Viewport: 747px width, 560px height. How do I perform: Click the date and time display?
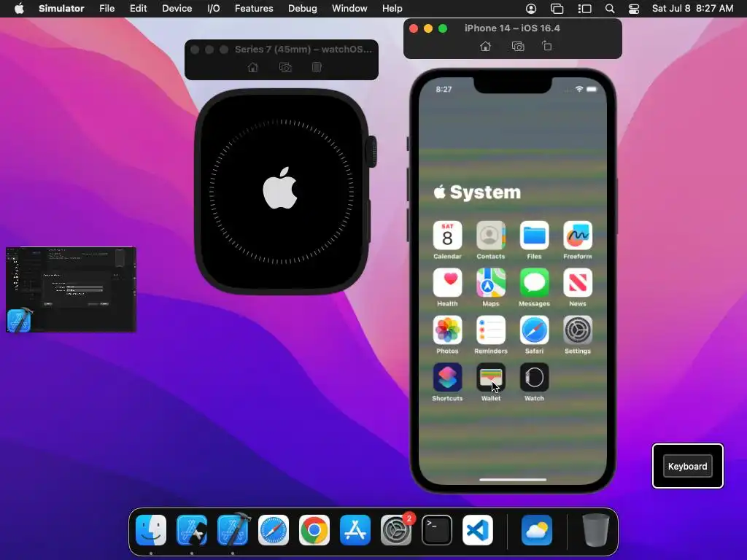pos(692,9)
